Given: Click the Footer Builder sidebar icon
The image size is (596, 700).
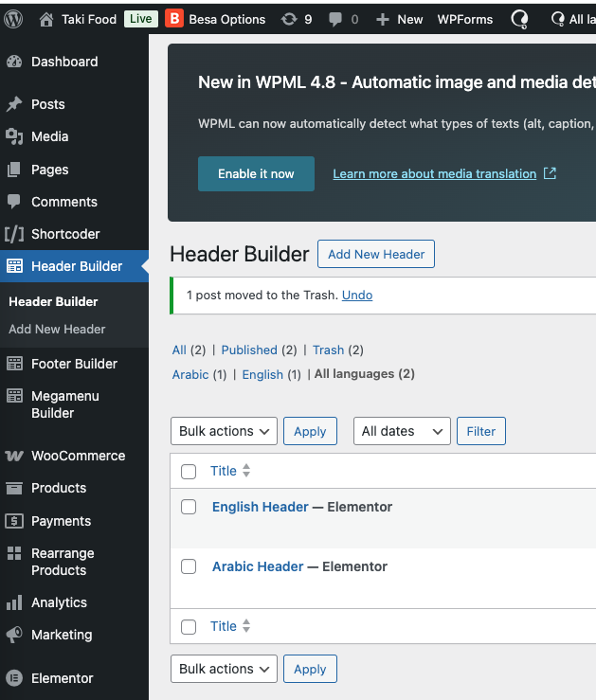Looking at the screenshot, I should click(x=14, y=364).
